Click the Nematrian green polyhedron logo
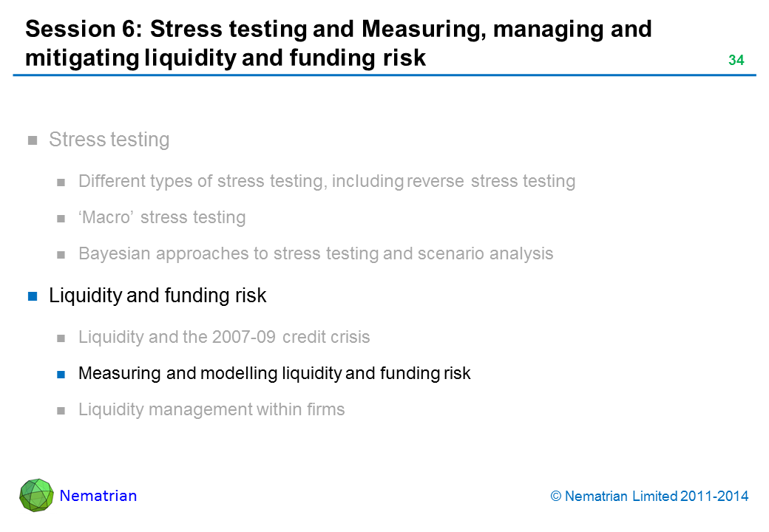The width and height of the screenshot is (769, 532). click(36, 495)
